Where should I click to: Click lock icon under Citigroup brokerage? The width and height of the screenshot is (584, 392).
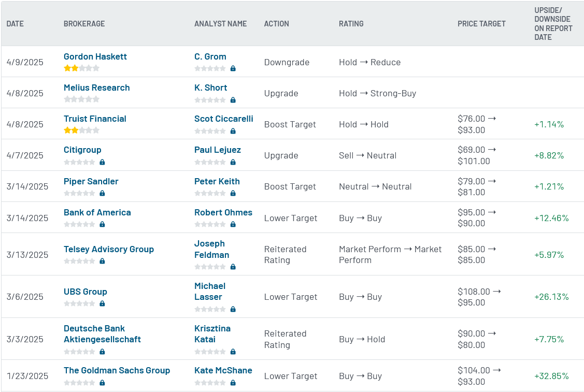click(102, 162)
